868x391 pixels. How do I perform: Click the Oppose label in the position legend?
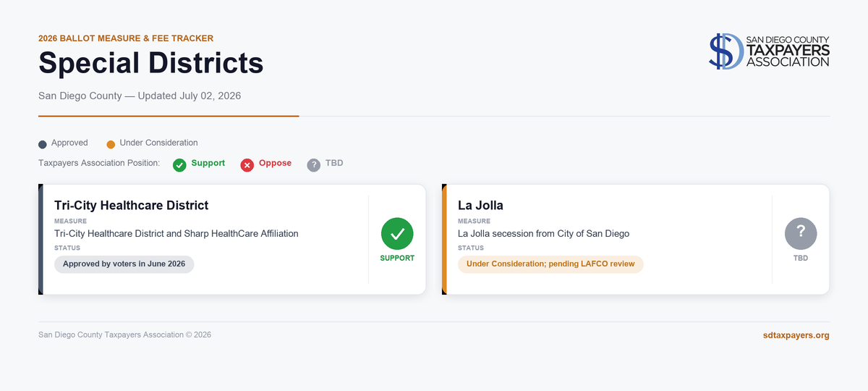(x=275, y=164)
